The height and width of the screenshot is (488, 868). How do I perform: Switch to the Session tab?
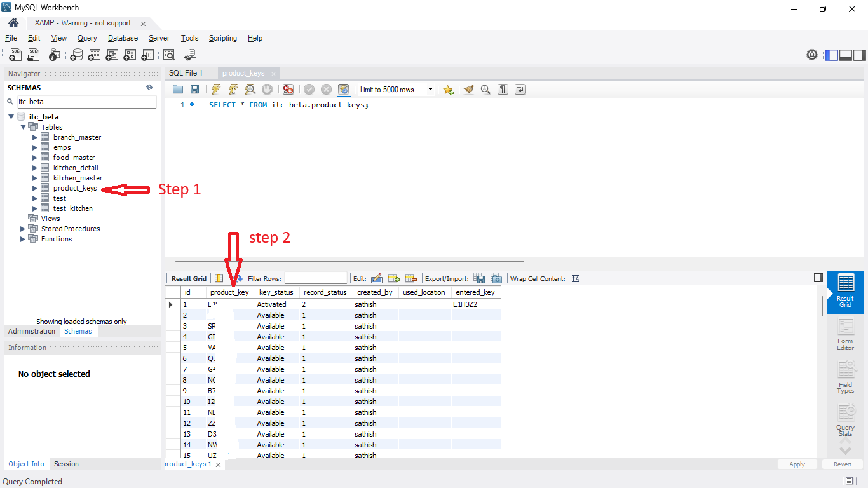coord(66,464)
